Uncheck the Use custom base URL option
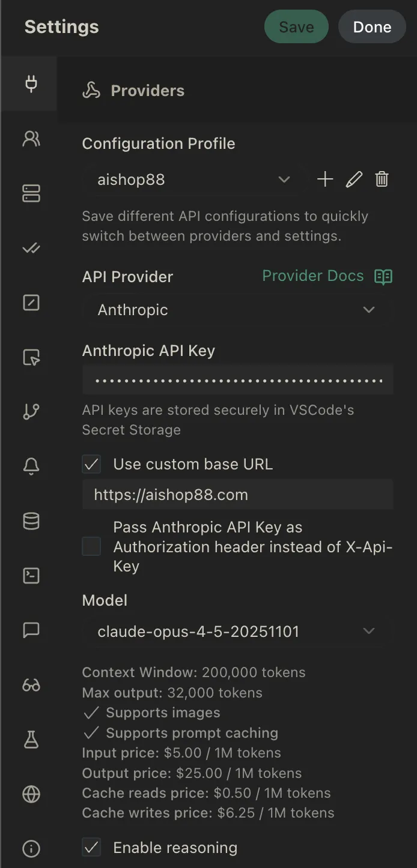Viewport: 417px width, 868px height. pyautogui.click(x=91, y=463)
